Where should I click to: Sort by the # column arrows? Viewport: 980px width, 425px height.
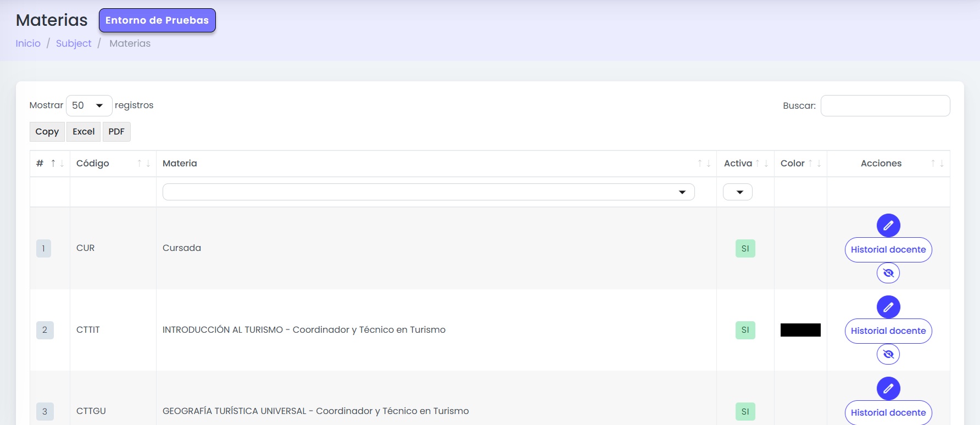(x=57, y=164)
